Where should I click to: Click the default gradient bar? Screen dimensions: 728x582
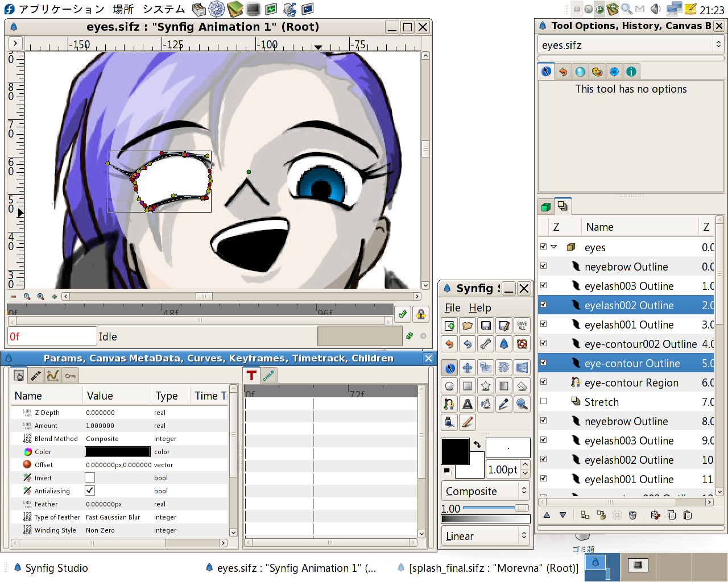tap(486, 519)
